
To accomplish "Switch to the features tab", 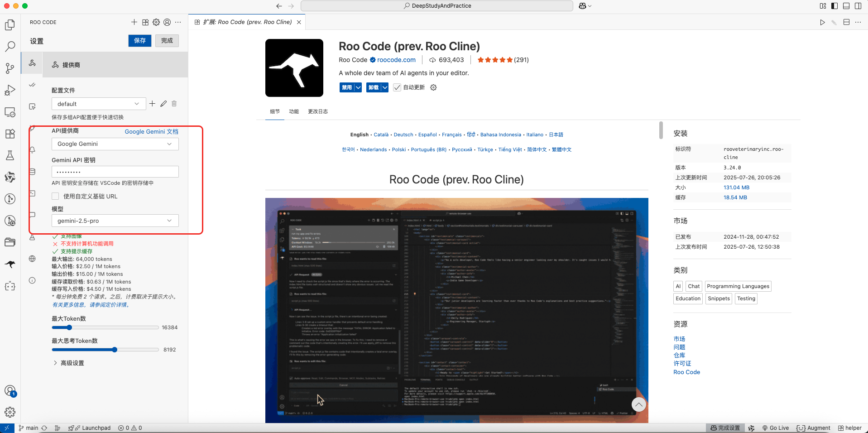I will tap(294, 111).
